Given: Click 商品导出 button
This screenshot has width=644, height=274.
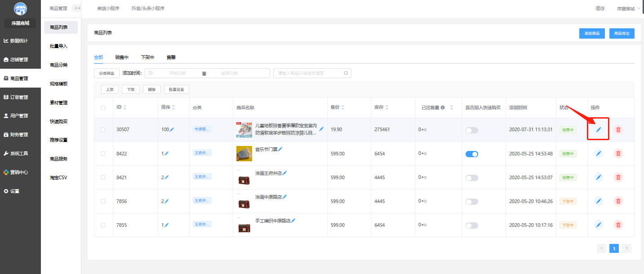Looking at the screenshot, I should click(x=622, y=34).
